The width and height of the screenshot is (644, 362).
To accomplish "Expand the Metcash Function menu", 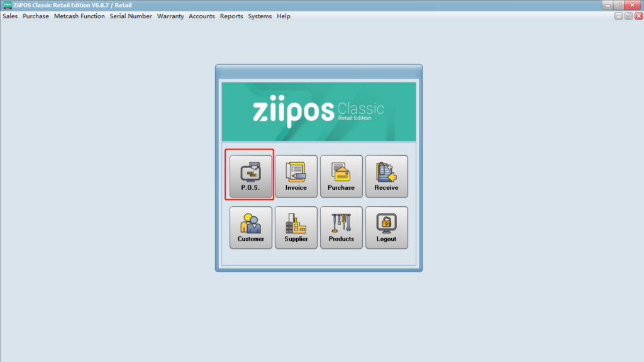I will click(x=79, y=16).
